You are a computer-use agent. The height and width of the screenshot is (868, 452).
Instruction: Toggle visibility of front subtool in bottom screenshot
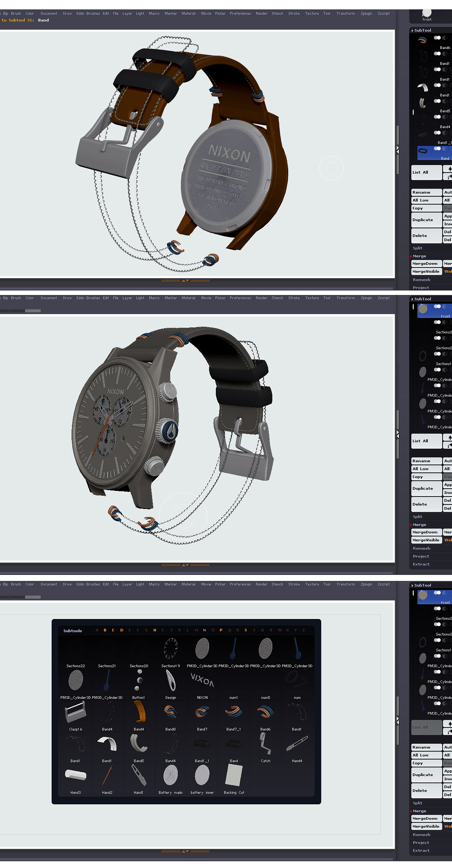(437, 593)
